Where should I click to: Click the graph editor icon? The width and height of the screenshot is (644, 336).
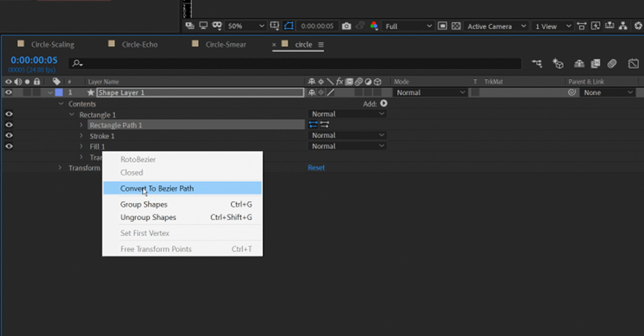click(x=633, y=63)
